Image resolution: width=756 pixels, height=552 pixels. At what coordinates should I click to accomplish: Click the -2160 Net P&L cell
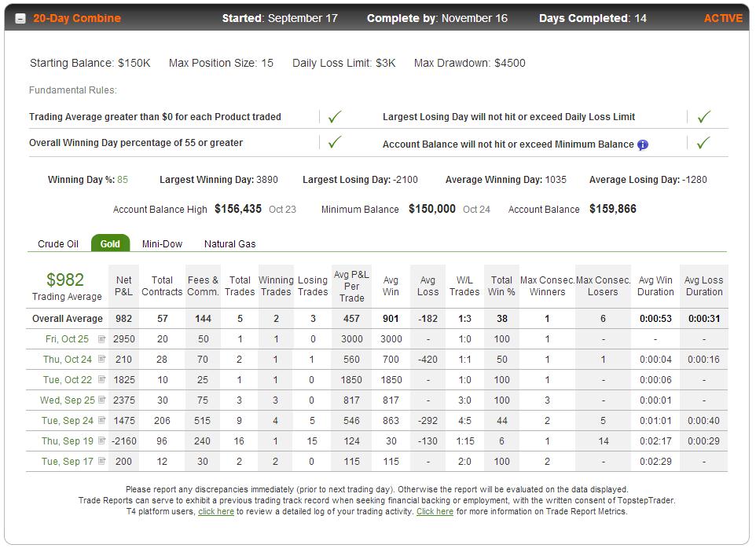[x=124, y=441]
